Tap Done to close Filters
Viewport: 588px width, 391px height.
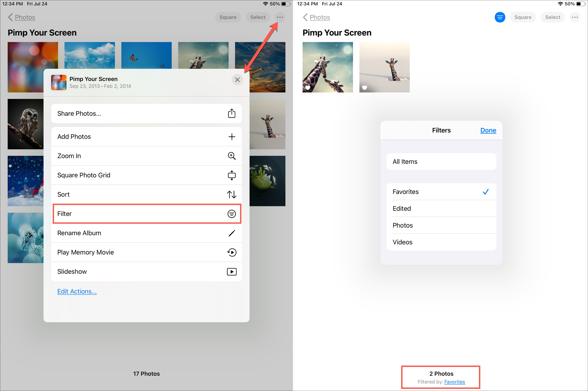(x=488, y=130)
